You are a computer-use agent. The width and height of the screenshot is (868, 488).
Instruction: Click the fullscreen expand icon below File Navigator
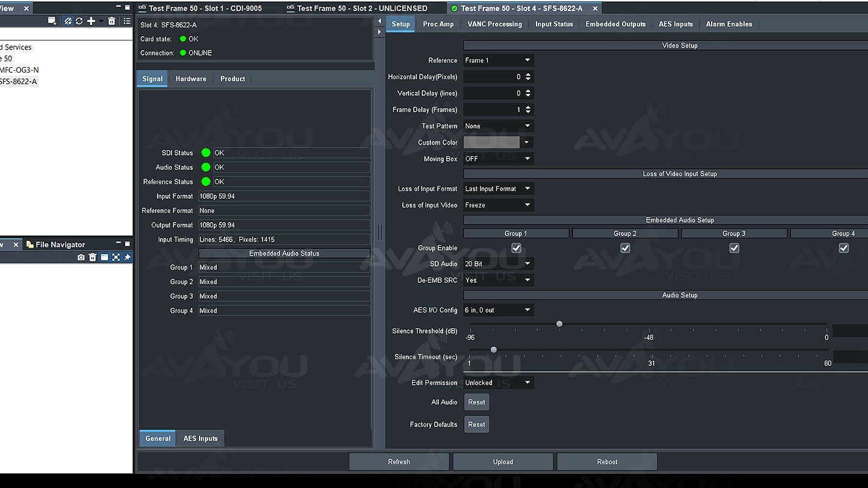[x=116, y=257]
